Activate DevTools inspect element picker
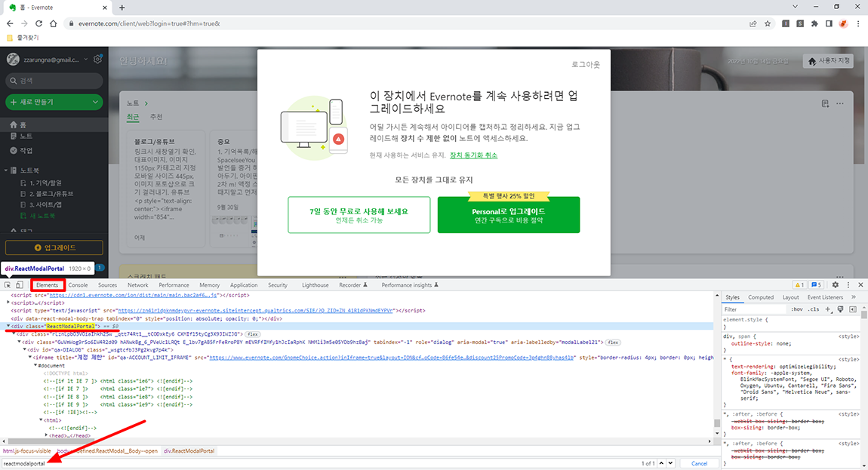868x470 pixels. click(x=8, y=285)
